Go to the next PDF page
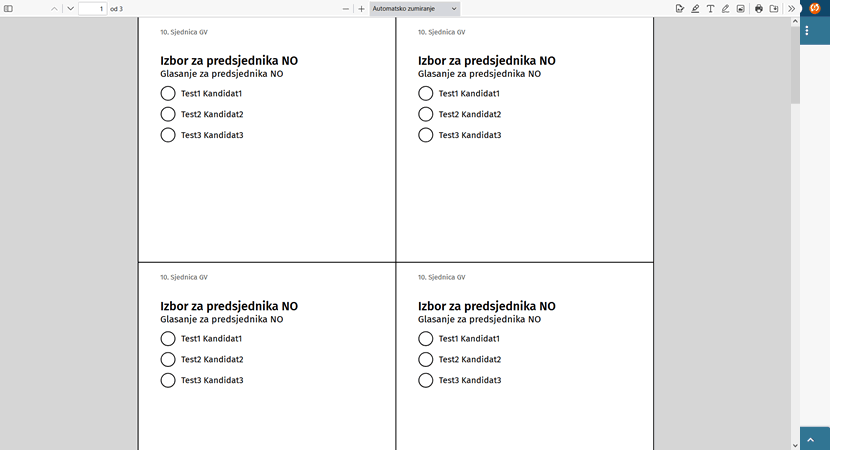 (70, 8)
